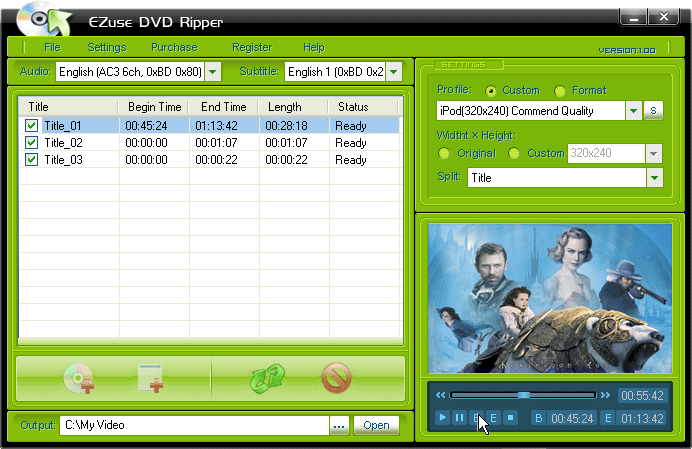This screenshot has width=692, height=449.
Task: Click the Title_01 end time 01:13:42 cell
Action: (x=216, y=126)
